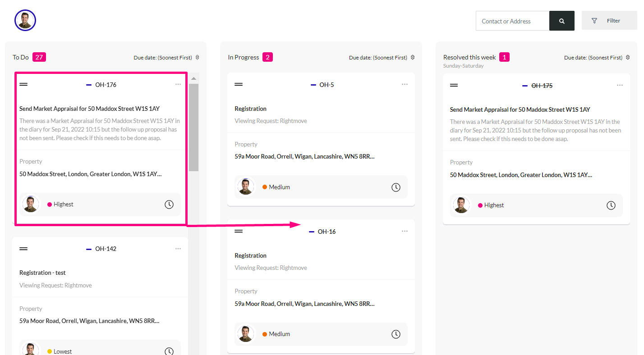This screenshot has width=644, height=355.
Task: Click the clock icon on OH-5 card
Action: [396, 187]
